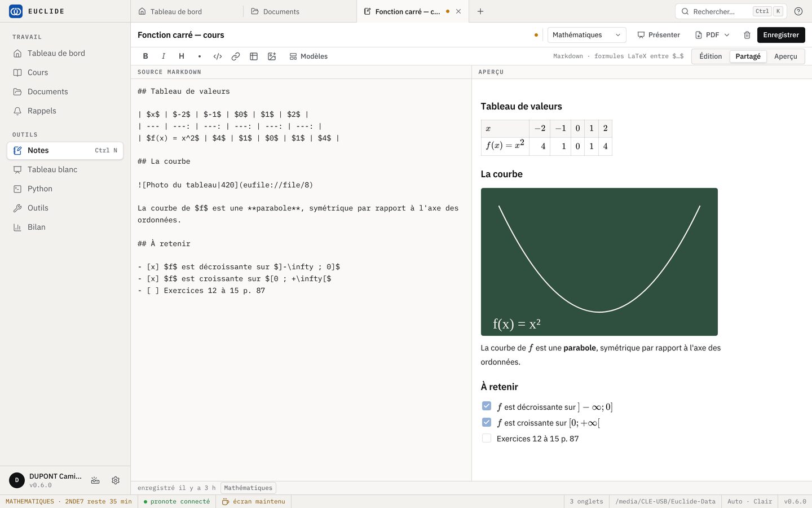Delete this note with the trash icon
Image resolution: width=812 pixels, height=508 pixels.
747,35
